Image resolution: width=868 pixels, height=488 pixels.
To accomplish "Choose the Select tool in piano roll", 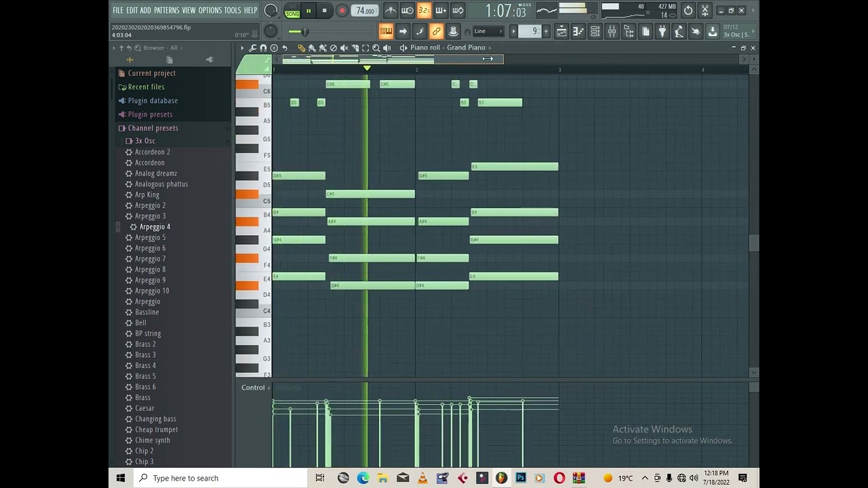I will (366, 47).
